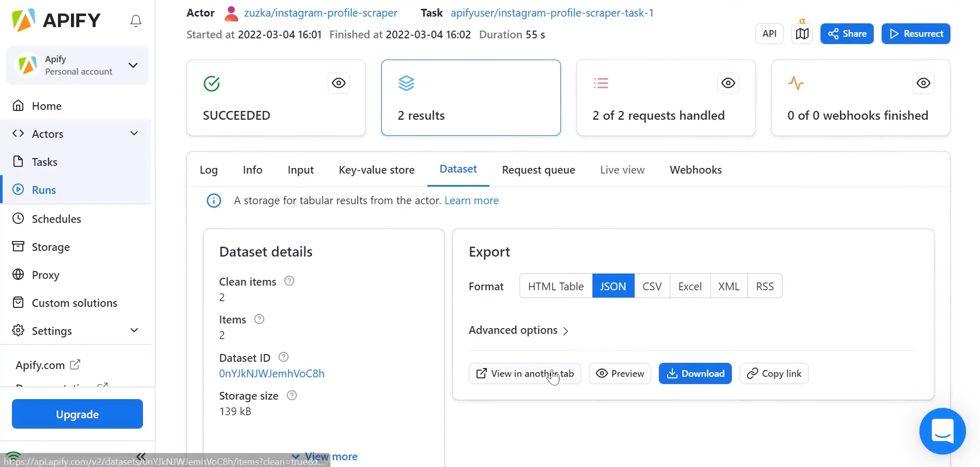Screen dimensions: 980x467
Task: Expand View more dataset details
Action: point(325,457)
